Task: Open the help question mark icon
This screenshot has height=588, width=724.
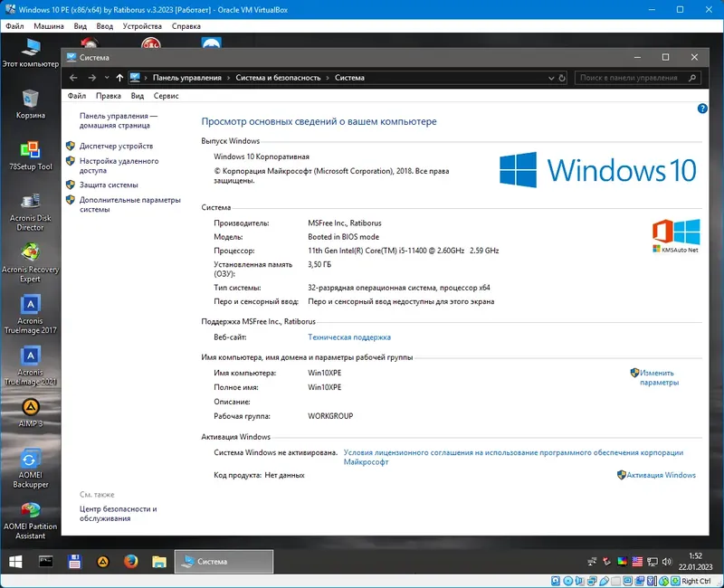Action: [x=702, y=109]
